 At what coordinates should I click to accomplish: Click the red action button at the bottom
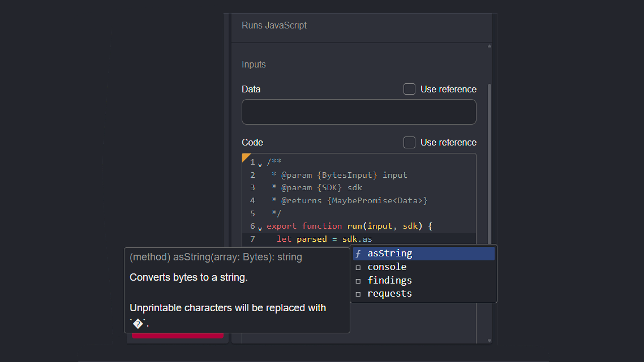click(177, 336)
